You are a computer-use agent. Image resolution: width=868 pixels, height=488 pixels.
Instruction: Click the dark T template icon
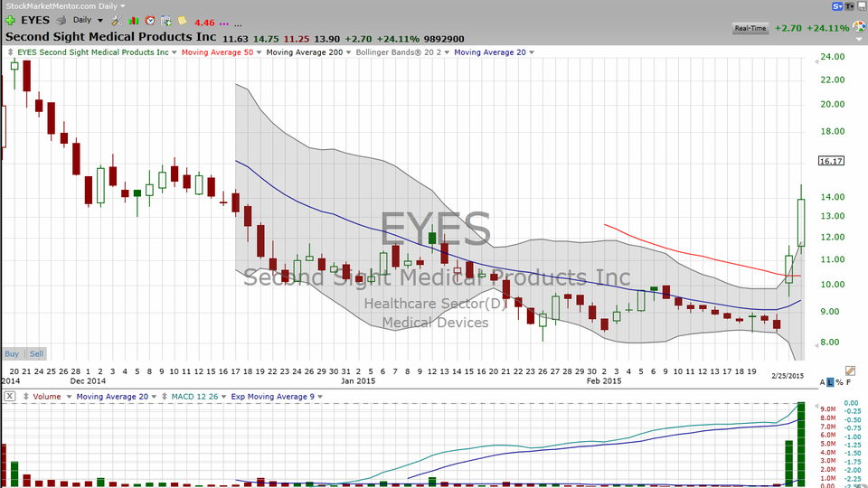click(849, 6)
